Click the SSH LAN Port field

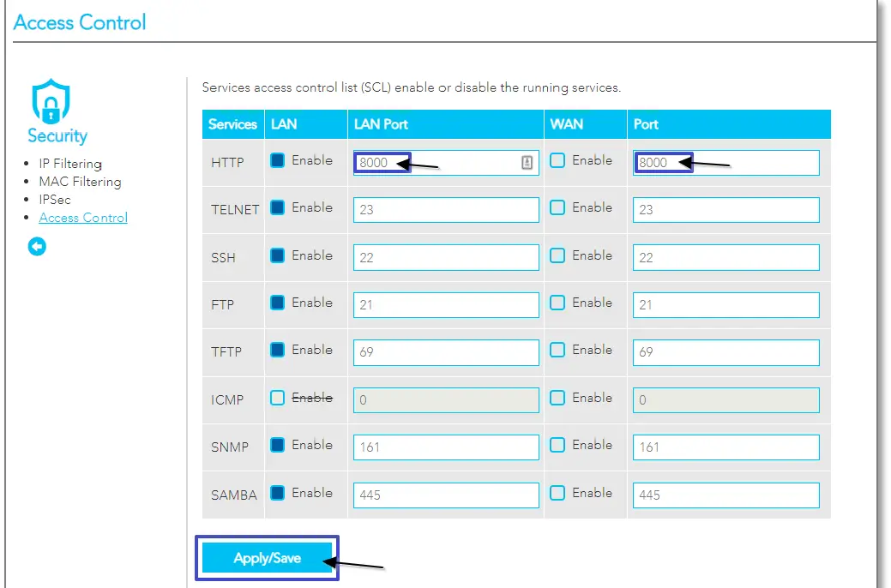[x=446, y=257]
